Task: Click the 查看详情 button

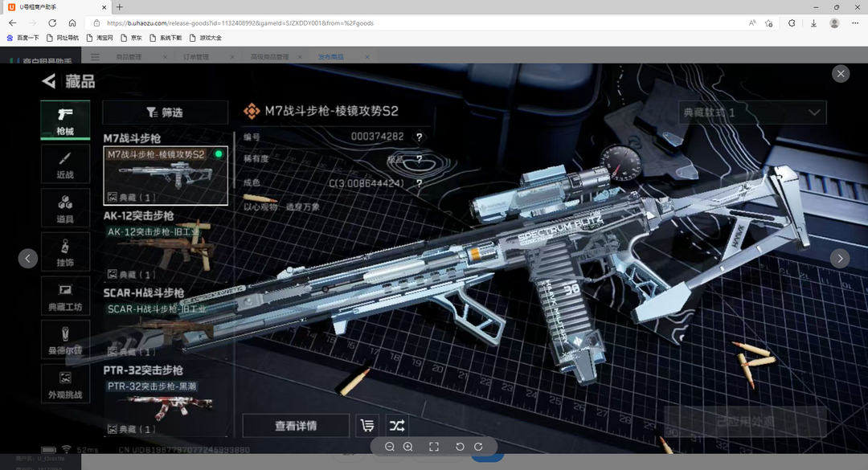Action: (296, 426)
